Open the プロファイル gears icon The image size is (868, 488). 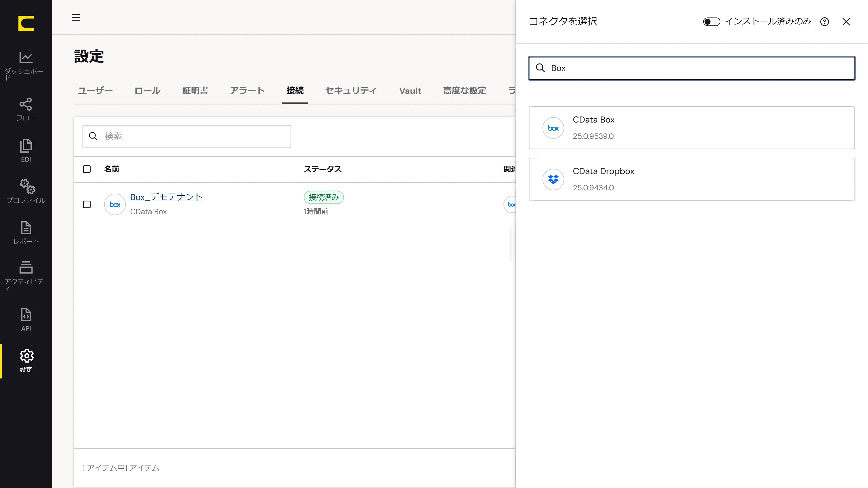(x=27, y=186)
